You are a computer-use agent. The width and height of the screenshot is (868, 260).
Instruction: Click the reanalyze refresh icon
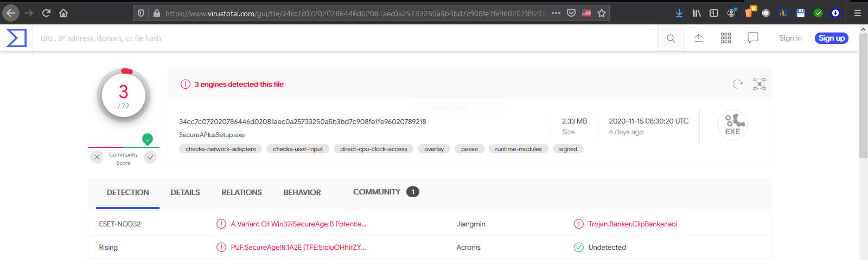point(737,84)
